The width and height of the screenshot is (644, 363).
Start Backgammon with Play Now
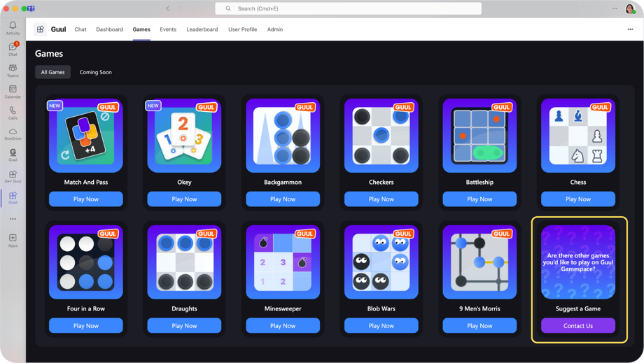tap(283, 199)
